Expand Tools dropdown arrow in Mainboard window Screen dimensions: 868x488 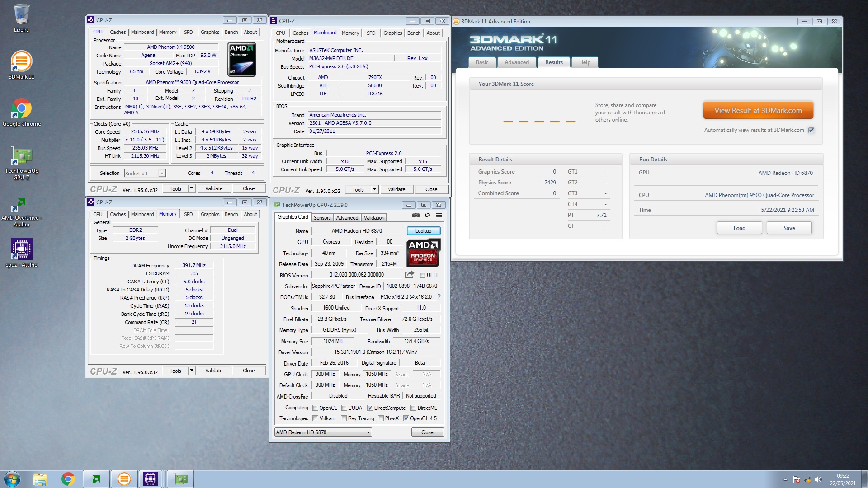click(x=374, y=189)
